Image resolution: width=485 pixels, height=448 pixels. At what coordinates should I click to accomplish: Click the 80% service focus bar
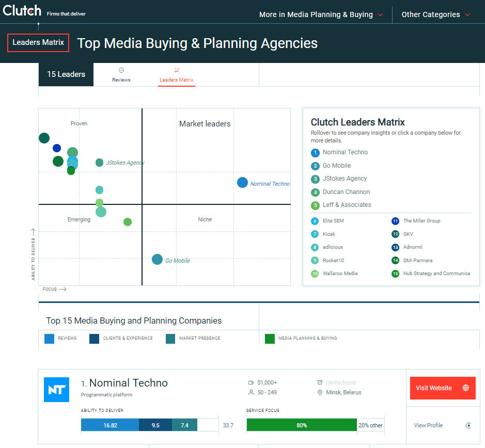tap(302, 425)
